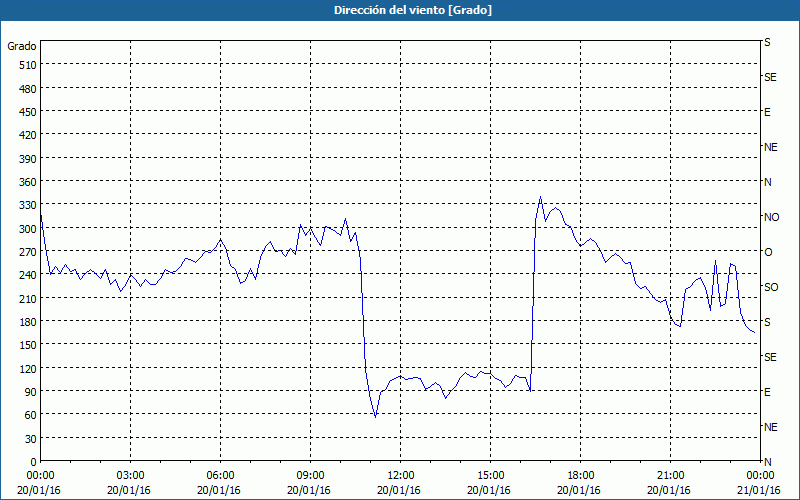The image size is (800, 500).
Task: Click the 20/01/16 date under 09:00
Action: pos(311,490)
